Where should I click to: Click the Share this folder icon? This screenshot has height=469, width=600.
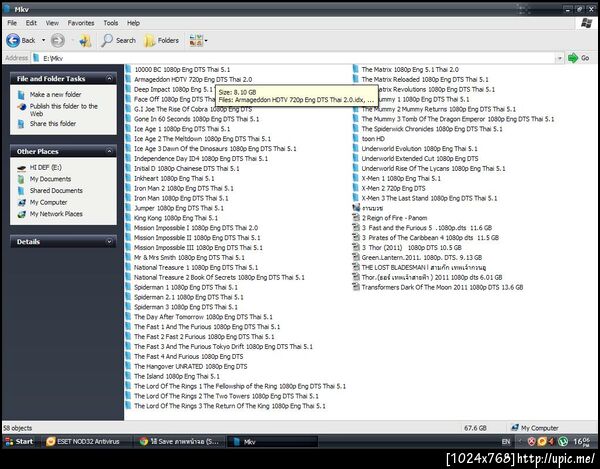[x=21, y=124]
